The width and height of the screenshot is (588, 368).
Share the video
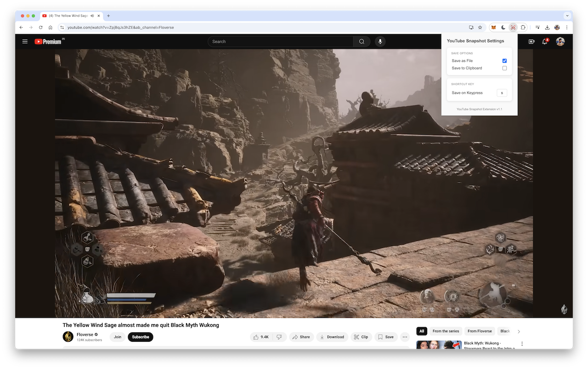[x=301, y=337]
